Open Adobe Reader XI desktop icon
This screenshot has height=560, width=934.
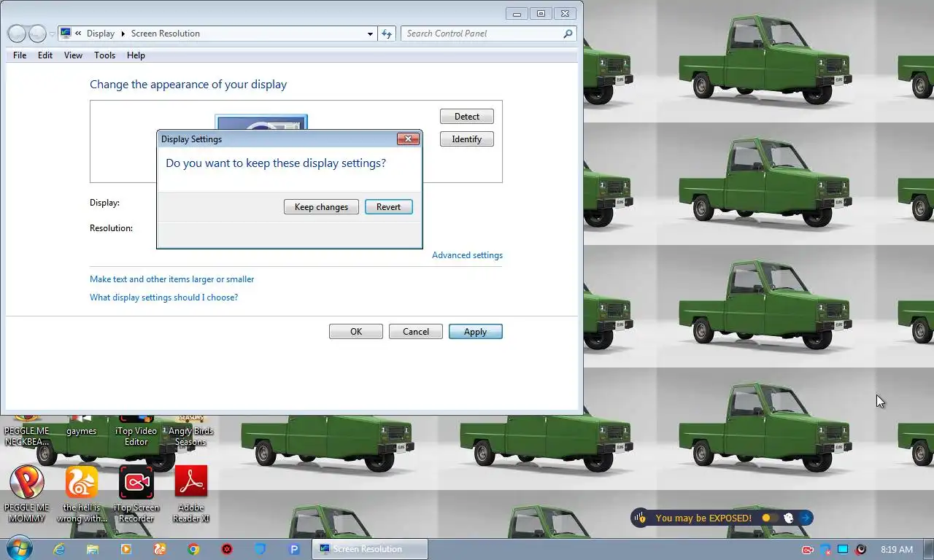191,494
